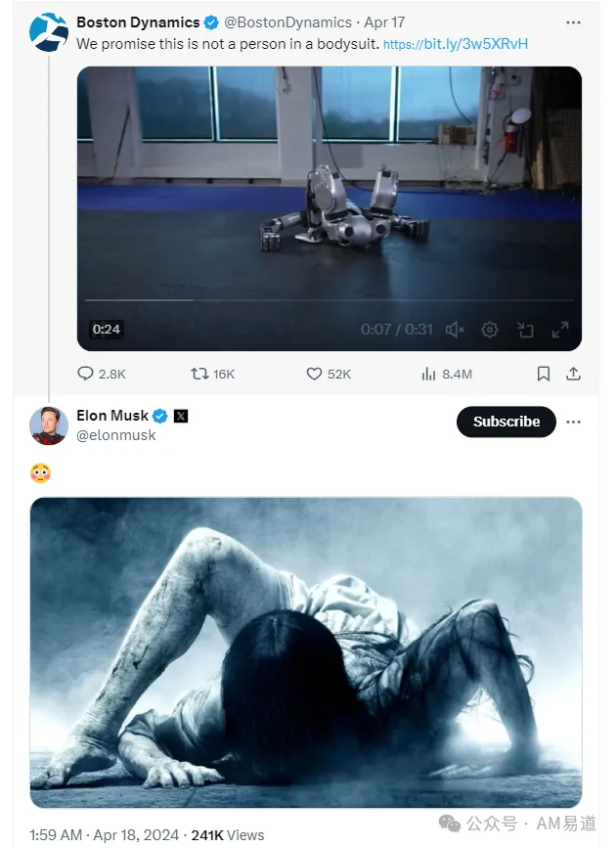Open Boston Dynamics profile avatar
Screen dimensions: 616x848
(x=48, y=32)
